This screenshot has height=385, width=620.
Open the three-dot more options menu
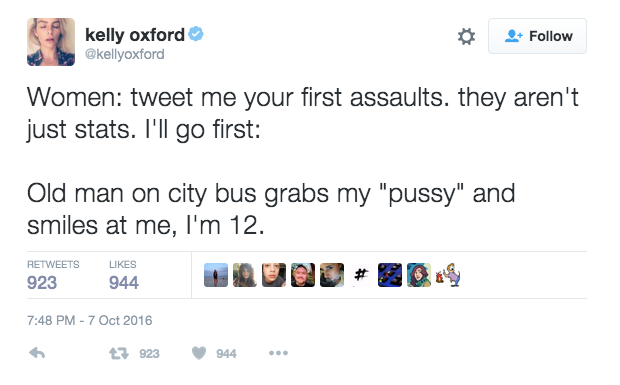[278, 353]
